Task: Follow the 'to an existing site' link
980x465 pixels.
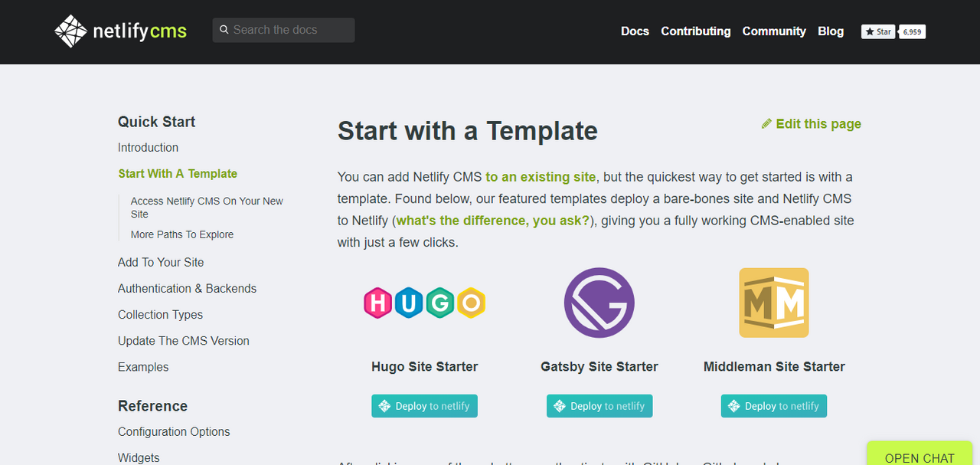Action: [541, 177]
